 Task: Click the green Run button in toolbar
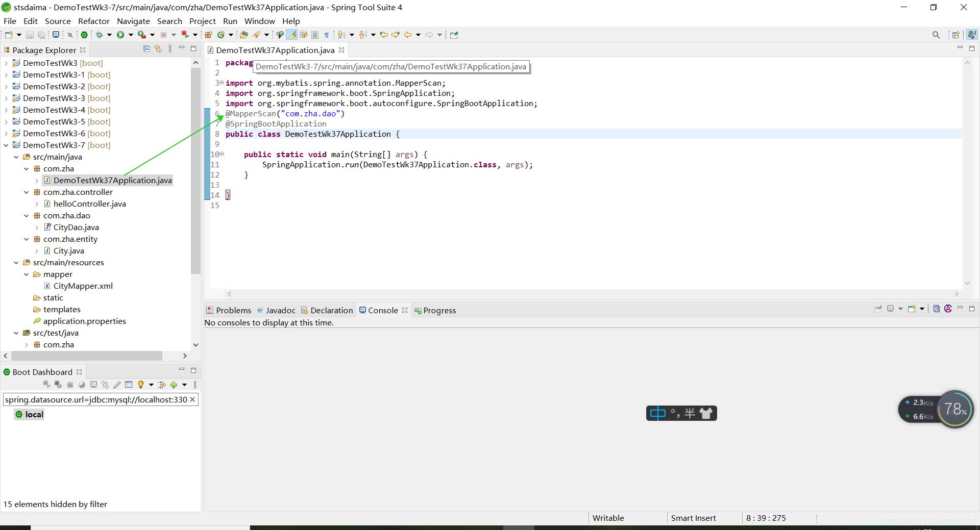(120, 35)
